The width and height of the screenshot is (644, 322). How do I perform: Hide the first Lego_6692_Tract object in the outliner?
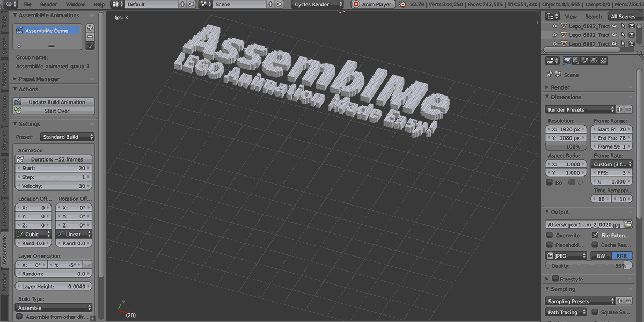coord(614,26)
